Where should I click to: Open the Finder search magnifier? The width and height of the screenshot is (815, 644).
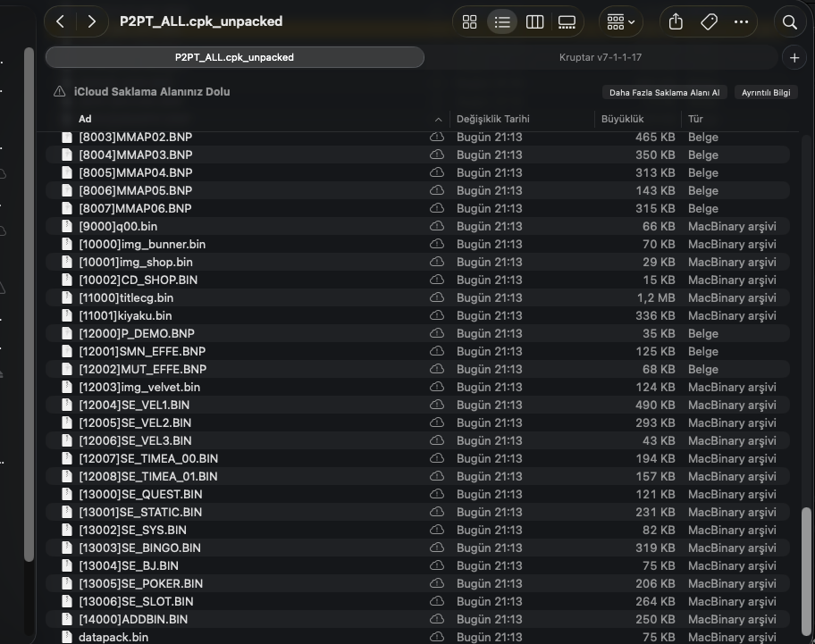(790, 21)
